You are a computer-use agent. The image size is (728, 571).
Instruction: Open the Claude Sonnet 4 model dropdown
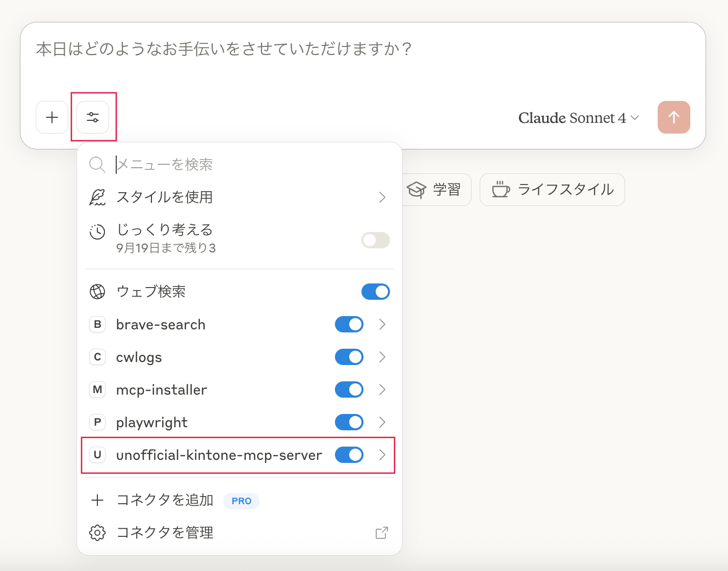click(579, 117)
